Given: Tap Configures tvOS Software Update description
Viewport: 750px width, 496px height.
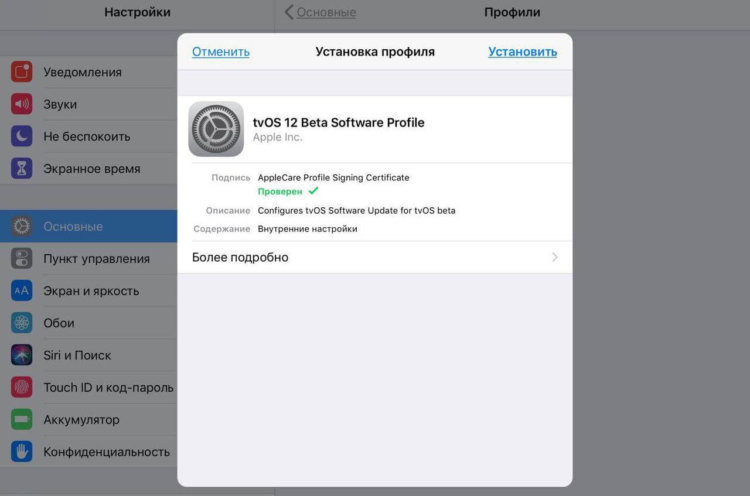Looking at the screenshot, I should [356, 210].
